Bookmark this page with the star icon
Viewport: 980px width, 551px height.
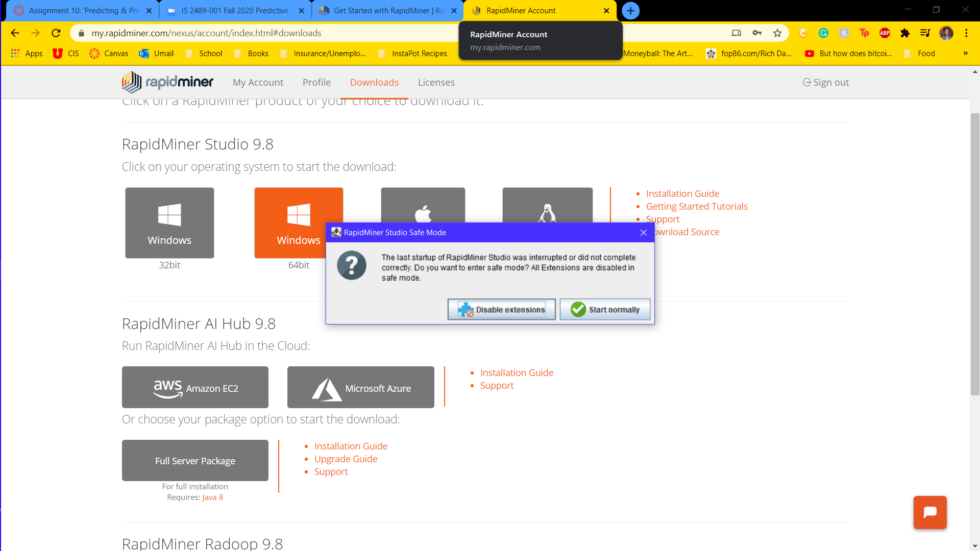(777, 33)
